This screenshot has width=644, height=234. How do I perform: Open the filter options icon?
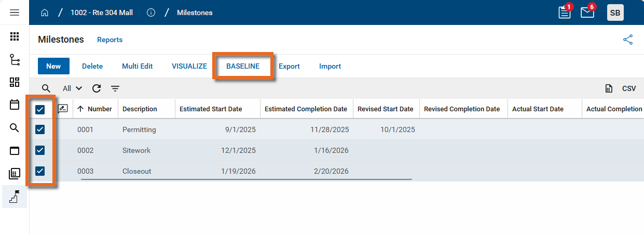pos(115,88)
